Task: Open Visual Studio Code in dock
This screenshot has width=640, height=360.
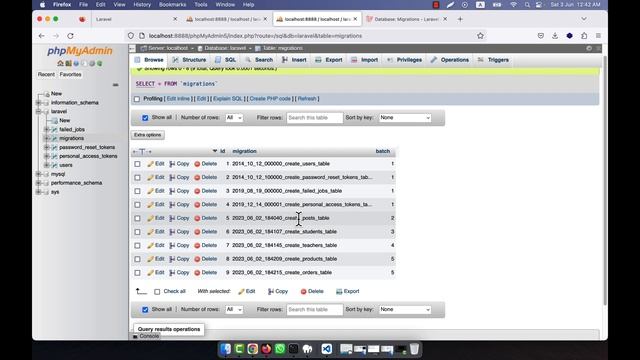Action: 326,349
